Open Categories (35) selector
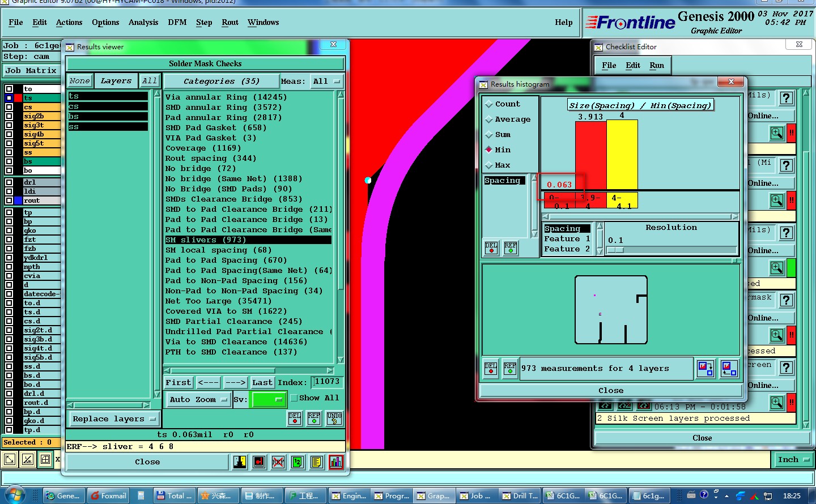Viewport: 816px width, 504px height. pos(222,82)
